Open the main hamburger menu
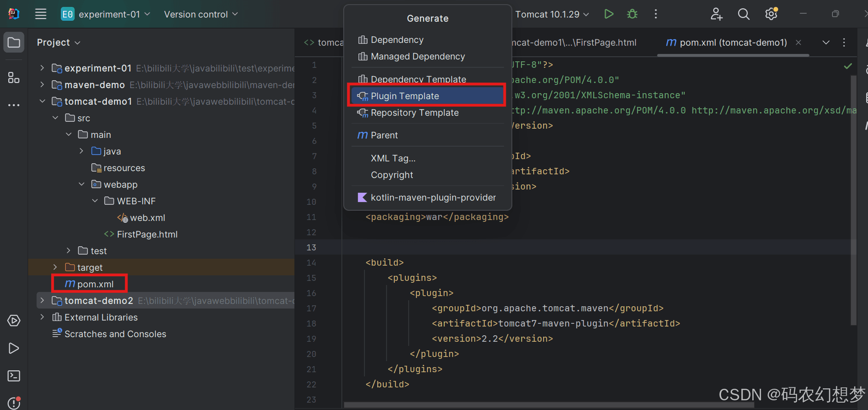The width and height of the screenshot is (868, 410). pyautogui.click(x=41, y=14)
